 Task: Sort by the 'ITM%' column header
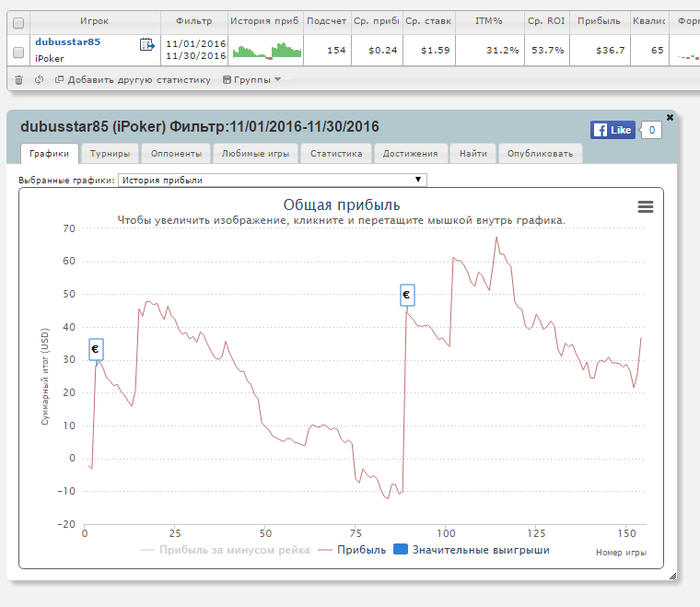pyautogui.click(x=489, y=21)
